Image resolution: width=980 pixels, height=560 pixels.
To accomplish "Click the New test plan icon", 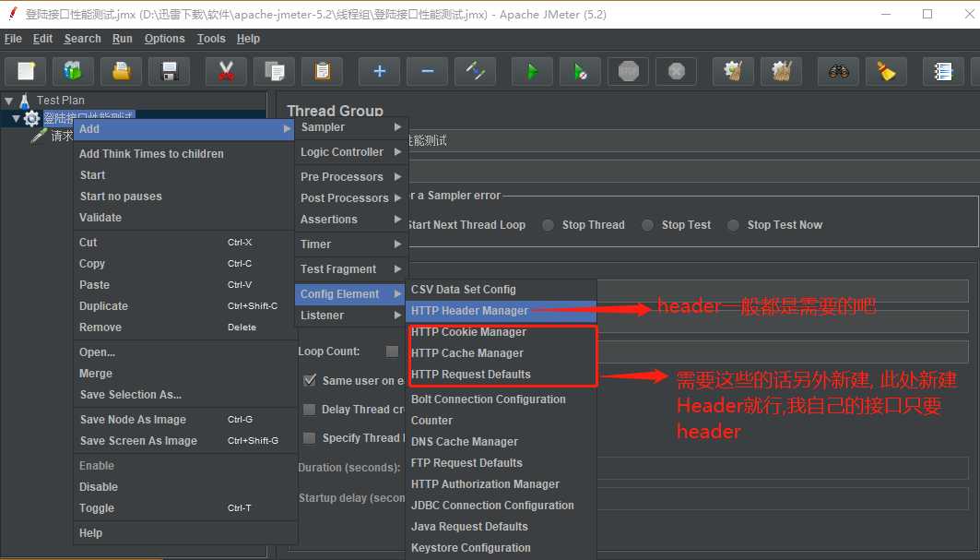I will click(26, 71).
